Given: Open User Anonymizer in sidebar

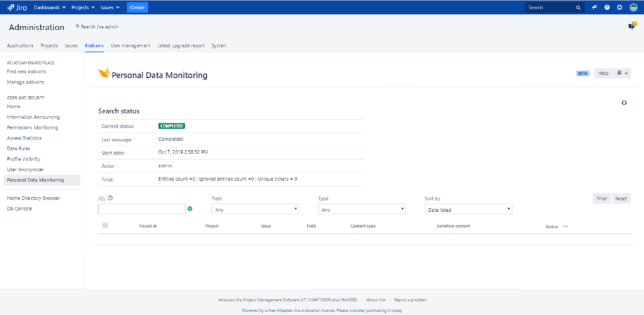Looking at the screenshot, I should pos(25,170).
